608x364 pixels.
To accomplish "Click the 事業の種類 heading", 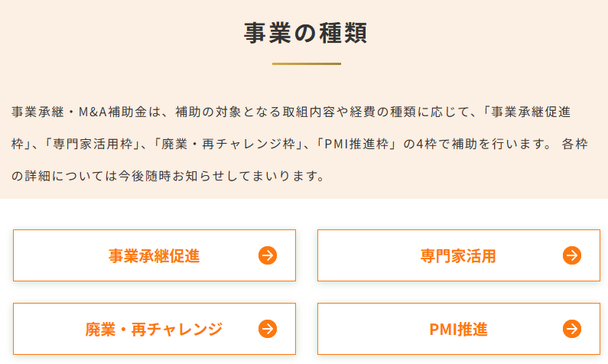I will tap(306, 33).
